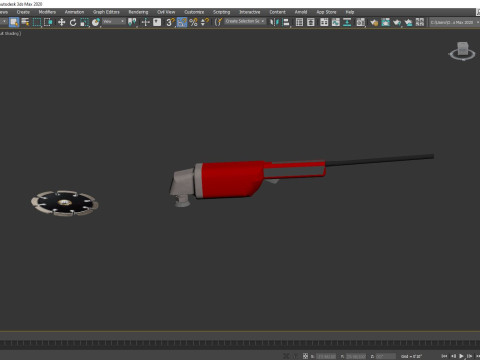Pick the Select and Place tool

(96, 22)
